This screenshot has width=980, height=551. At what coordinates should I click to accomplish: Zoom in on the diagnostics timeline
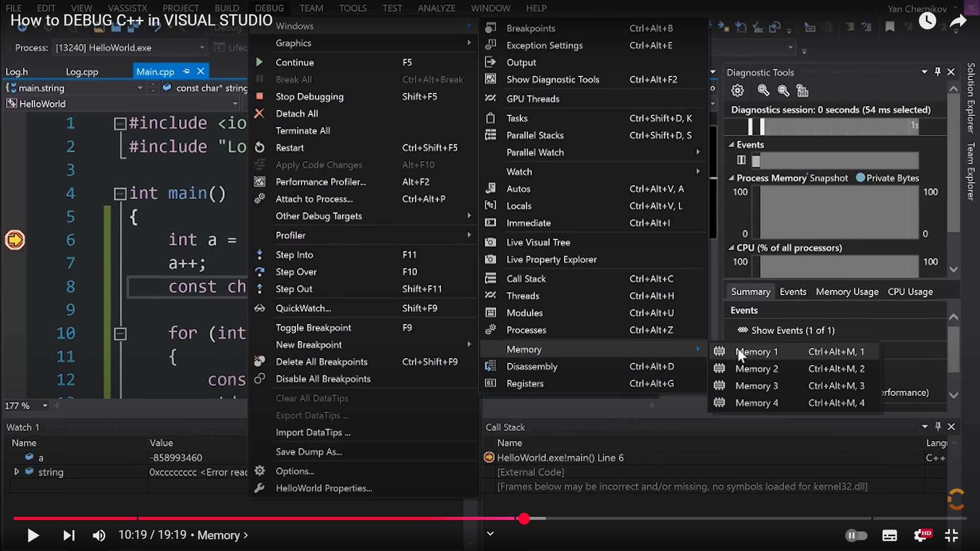coord(763,90)
